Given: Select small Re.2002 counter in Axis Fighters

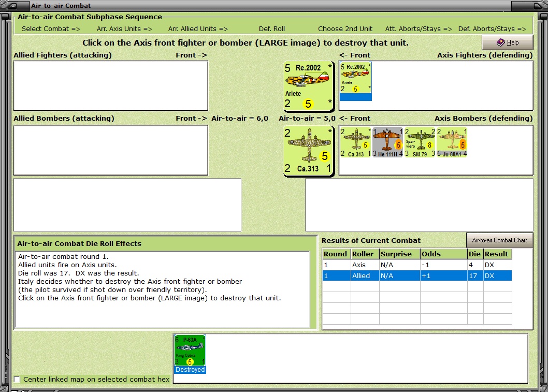Looking at the screenshot, I should [355, 81].
